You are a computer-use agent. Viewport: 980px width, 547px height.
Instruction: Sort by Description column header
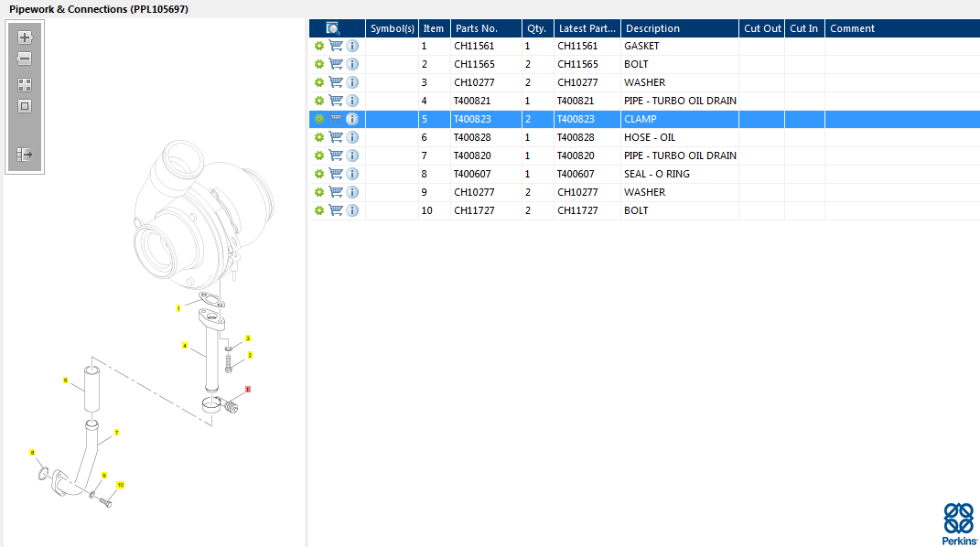pyautogui.click(x=679, y=28)
